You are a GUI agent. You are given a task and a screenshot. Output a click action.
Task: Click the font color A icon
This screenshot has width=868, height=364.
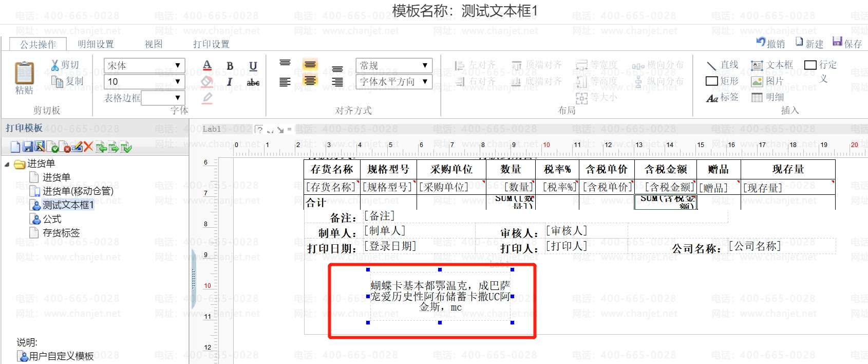[x=207, y=65]
